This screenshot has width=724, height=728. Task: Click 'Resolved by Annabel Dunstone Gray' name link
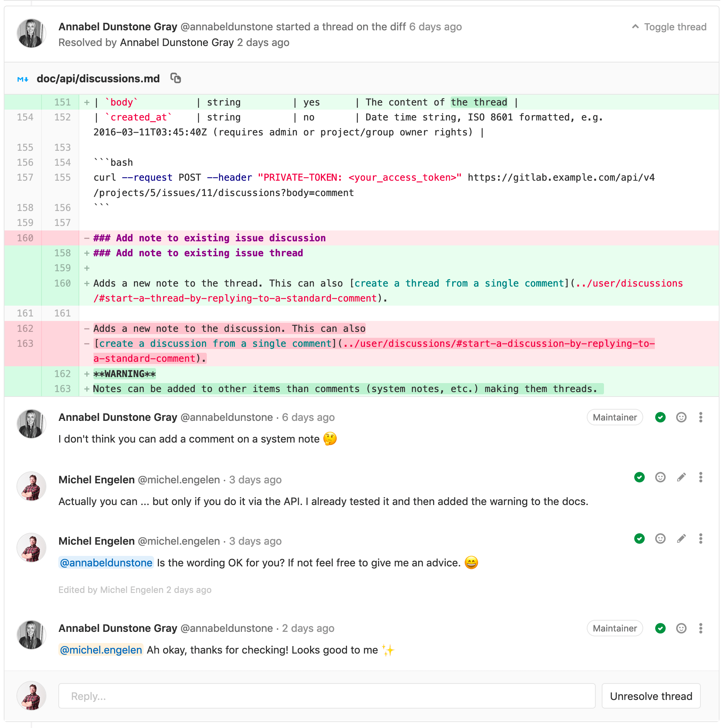pos(177,43)
